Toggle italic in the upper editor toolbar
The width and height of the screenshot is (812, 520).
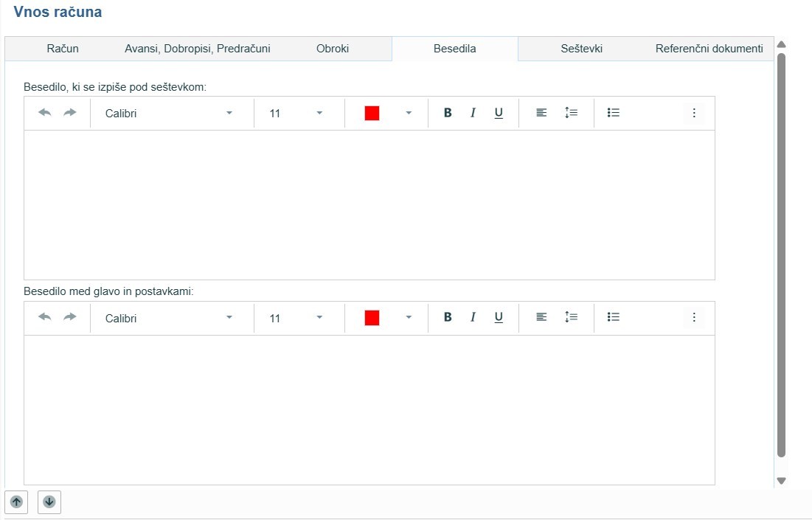pos(473,113)
